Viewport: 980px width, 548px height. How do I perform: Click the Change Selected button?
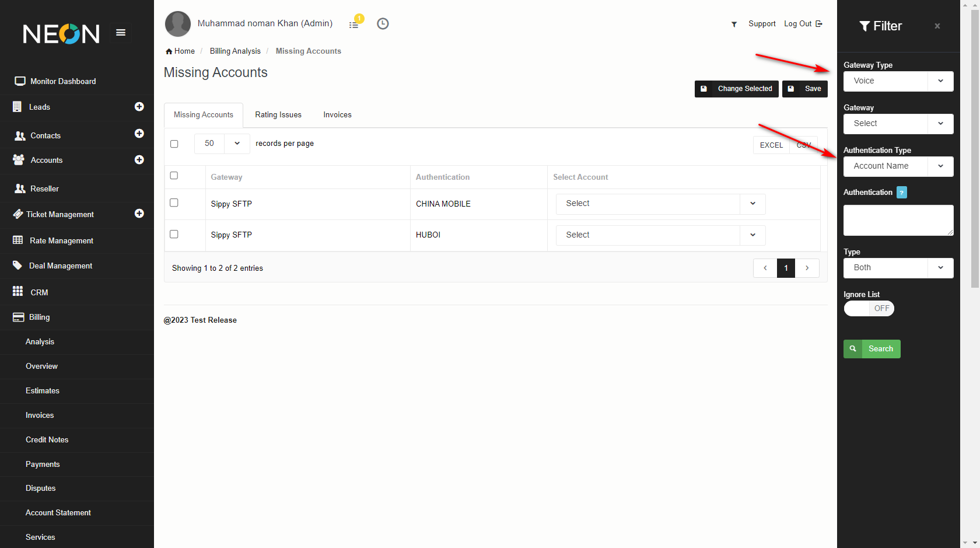point(736,89)
